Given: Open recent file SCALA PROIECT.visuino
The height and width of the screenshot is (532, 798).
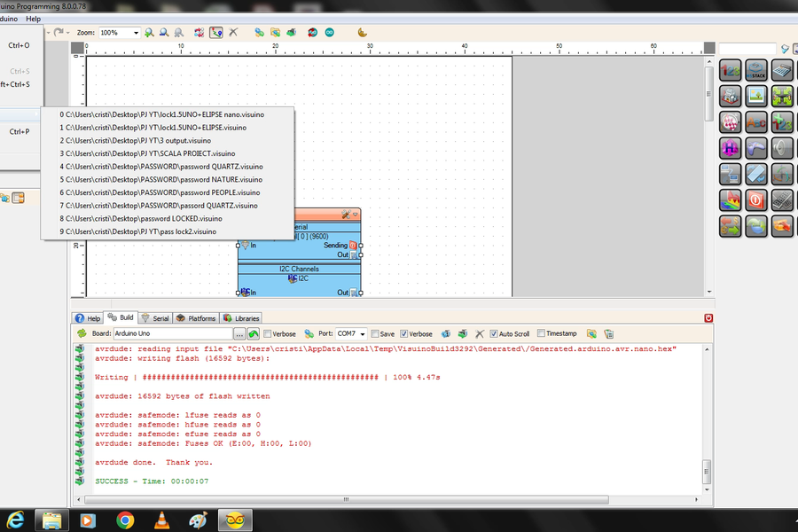Looking at the screenshot, I should click(x=167, y=153).
